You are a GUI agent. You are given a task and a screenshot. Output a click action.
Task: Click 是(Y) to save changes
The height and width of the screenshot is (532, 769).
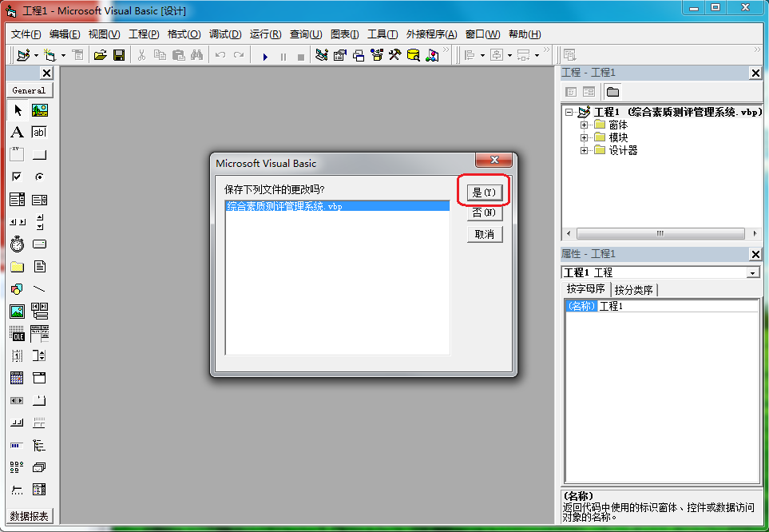point(484,193)
